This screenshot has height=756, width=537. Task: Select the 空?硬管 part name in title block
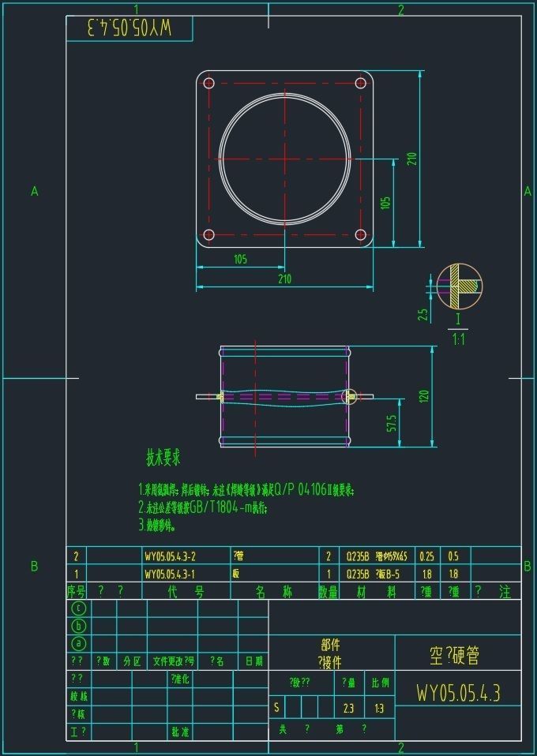[x=454, y=655]
